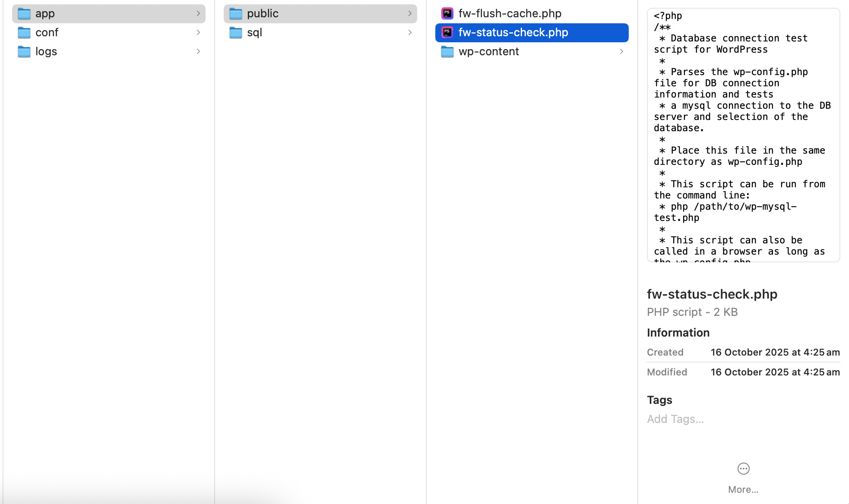Click the sql folder icon
Viewport: 849px width, 504px height.
pos(236,33)
